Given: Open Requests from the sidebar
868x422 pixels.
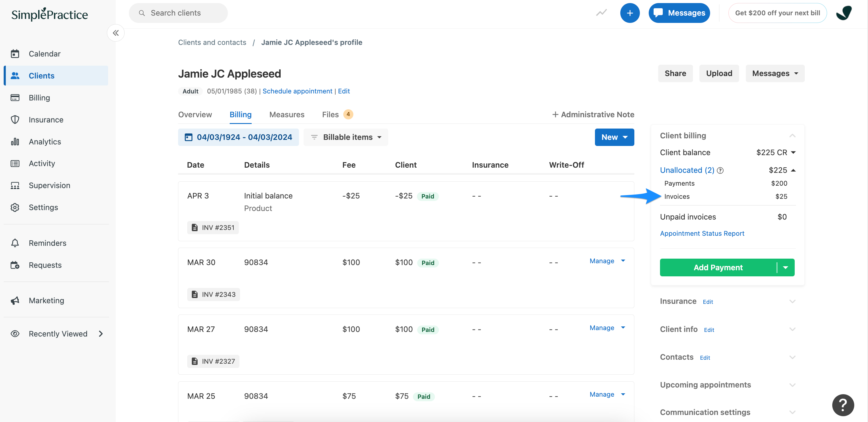Looking at the screenshot, I should pyautogui.click(x=45, y=265).
